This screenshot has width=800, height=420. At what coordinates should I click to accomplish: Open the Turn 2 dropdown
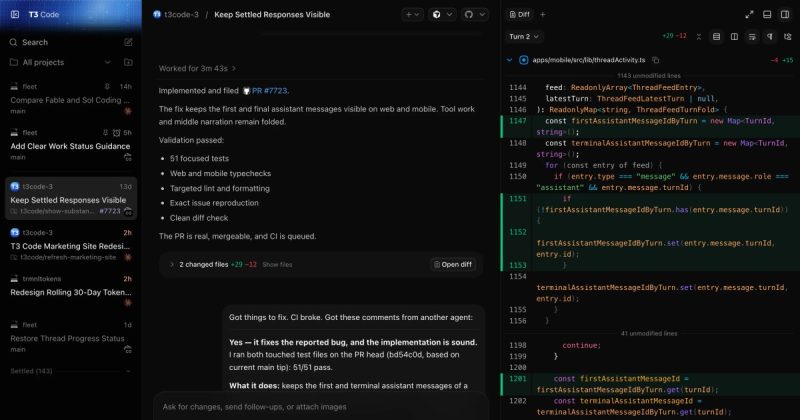coord(523,37)
